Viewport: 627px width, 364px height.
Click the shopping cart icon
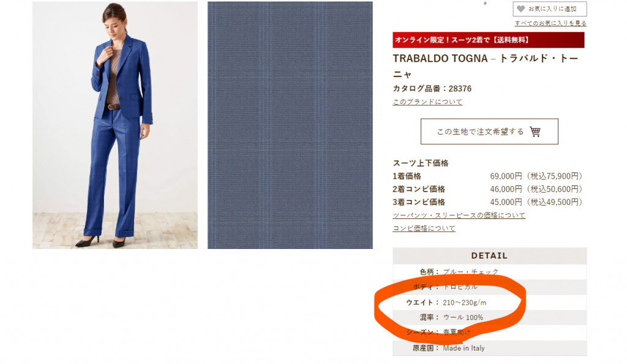(535, 132)
